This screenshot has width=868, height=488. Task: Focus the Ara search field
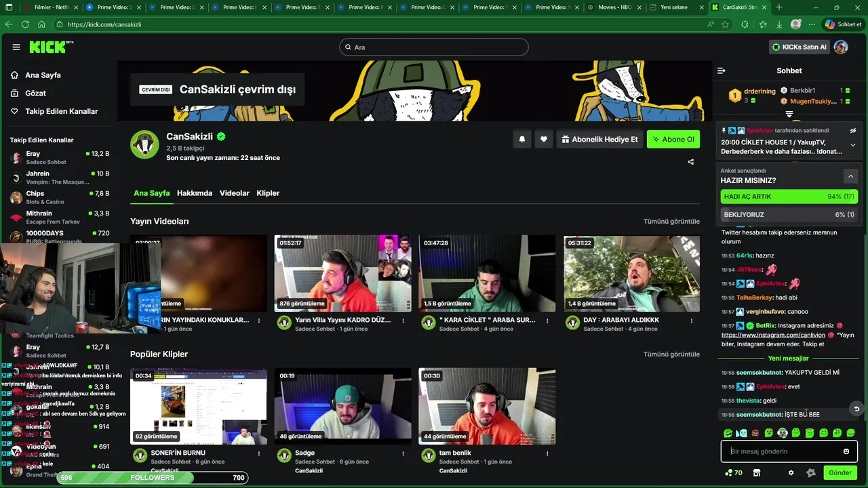(434, 47)
